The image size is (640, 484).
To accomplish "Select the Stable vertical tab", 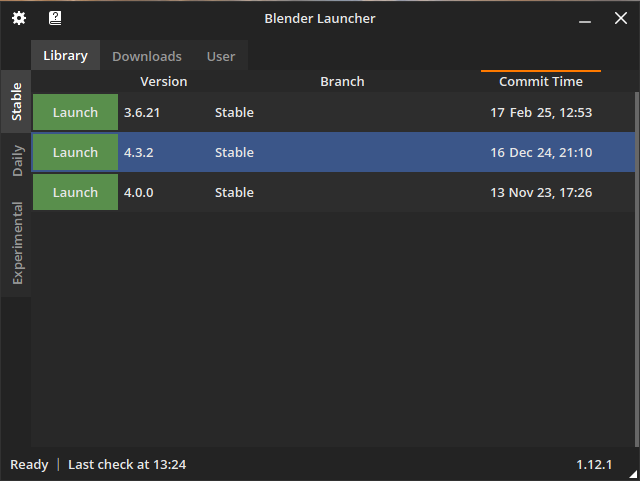I will tap(16, 102).
